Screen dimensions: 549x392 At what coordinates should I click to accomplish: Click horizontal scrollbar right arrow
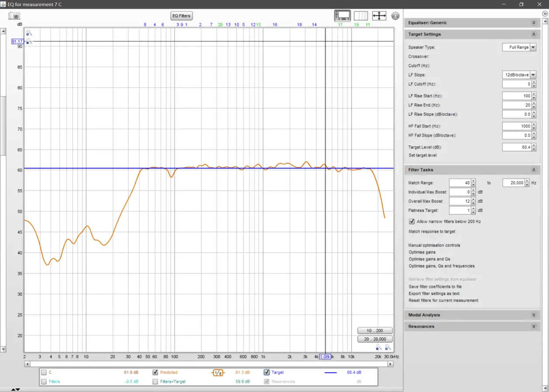(x=390, y=364)
